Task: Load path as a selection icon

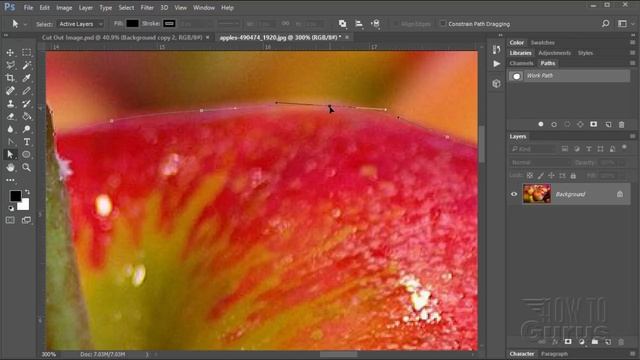Action: (567, 124)
